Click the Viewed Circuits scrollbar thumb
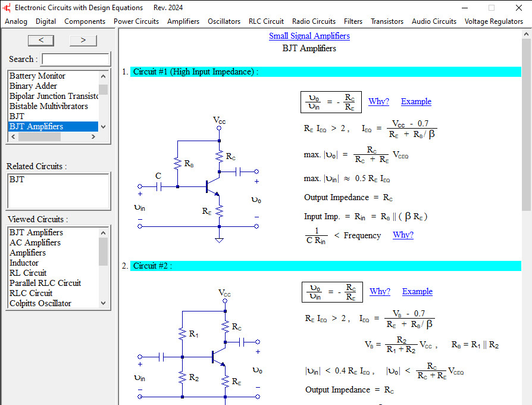The width and height of the screenshot is (532, 405). [x=104, y=251]
